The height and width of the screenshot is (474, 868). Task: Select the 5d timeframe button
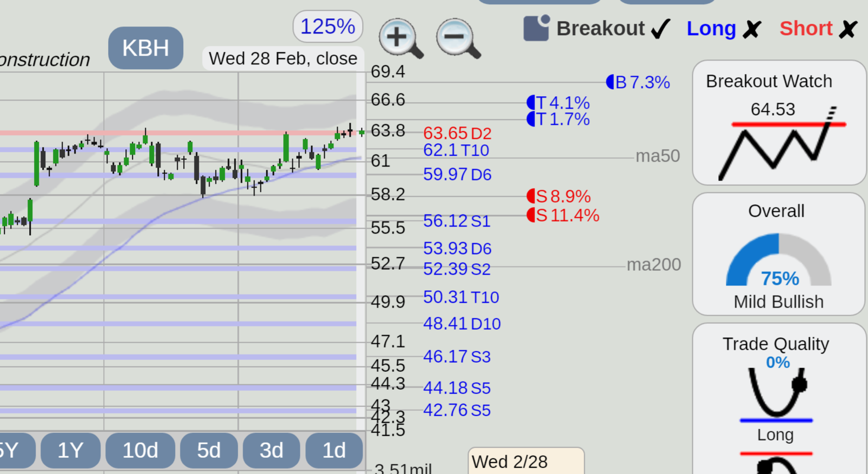coord(209,450)
